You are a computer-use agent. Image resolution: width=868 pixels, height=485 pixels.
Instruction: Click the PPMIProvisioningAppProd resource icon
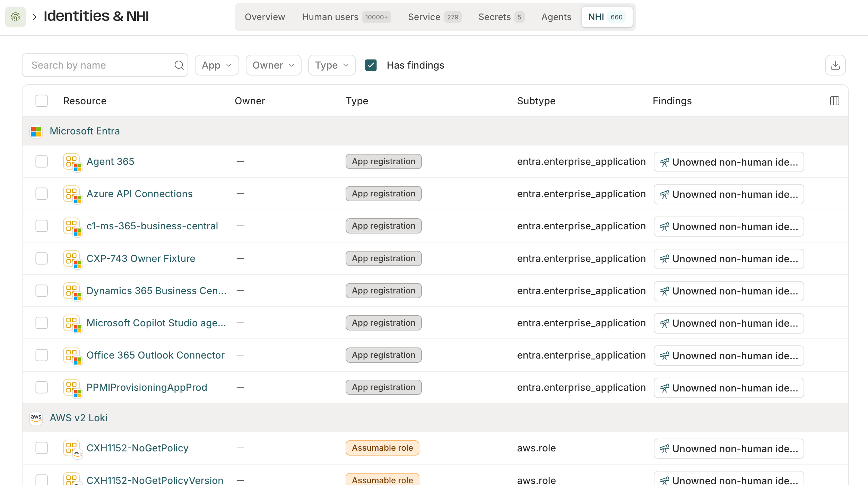(73, 388)
